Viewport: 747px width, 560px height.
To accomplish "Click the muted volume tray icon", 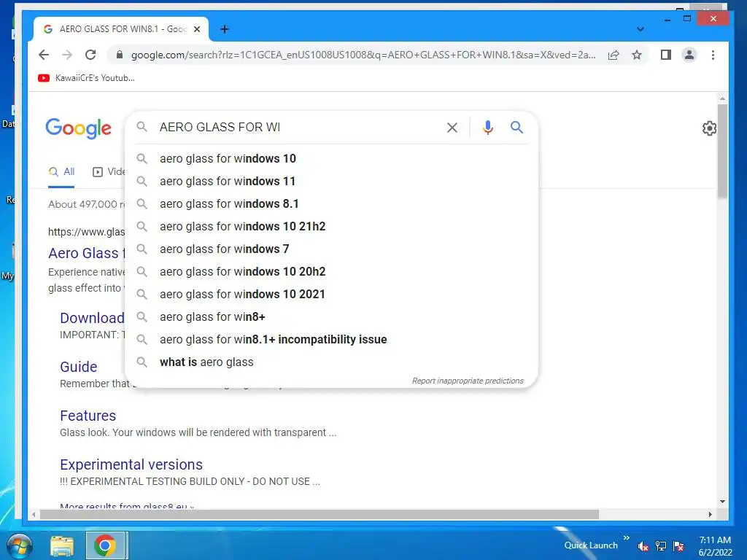I will (643, 546).
